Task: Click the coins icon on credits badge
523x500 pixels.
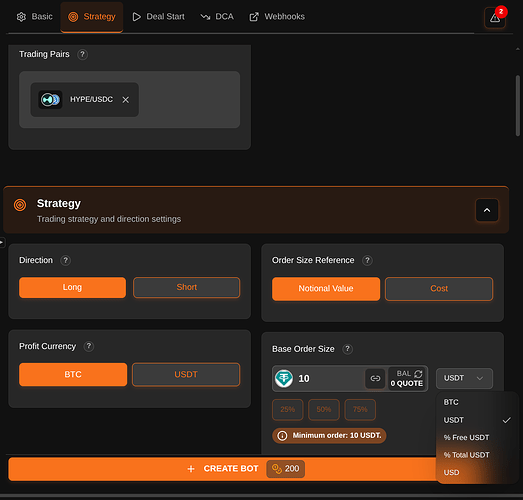Action: 277,469
